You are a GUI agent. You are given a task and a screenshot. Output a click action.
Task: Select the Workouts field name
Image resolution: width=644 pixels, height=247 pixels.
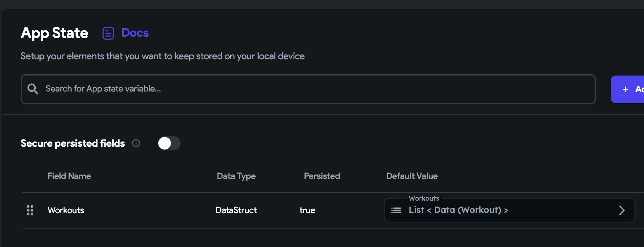(66, 210)
